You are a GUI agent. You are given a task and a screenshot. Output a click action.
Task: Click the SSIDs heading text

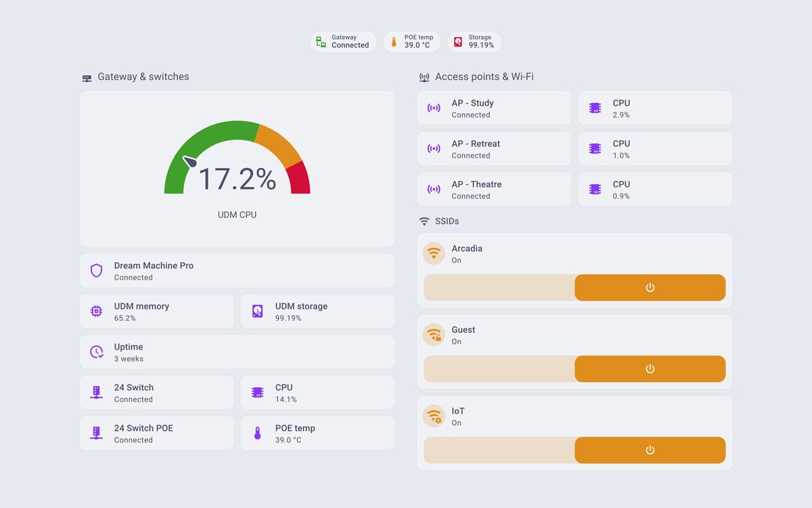click(x=447, y=221)
